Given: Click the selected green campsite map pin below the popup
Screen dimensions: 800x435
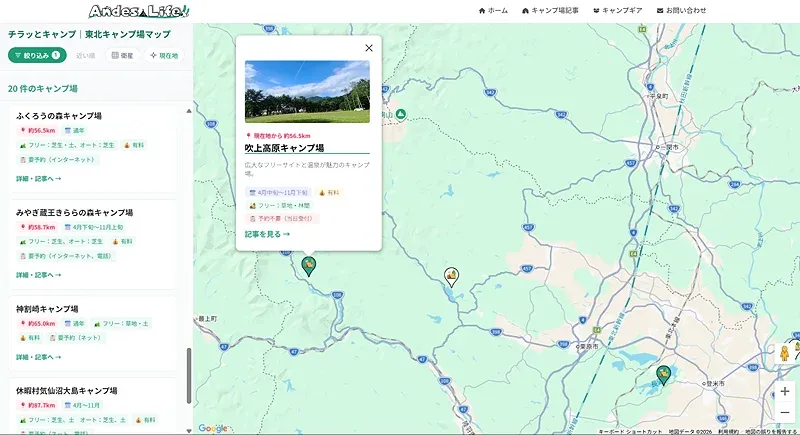Looking at the screenshot, I should tap(309, 265).
